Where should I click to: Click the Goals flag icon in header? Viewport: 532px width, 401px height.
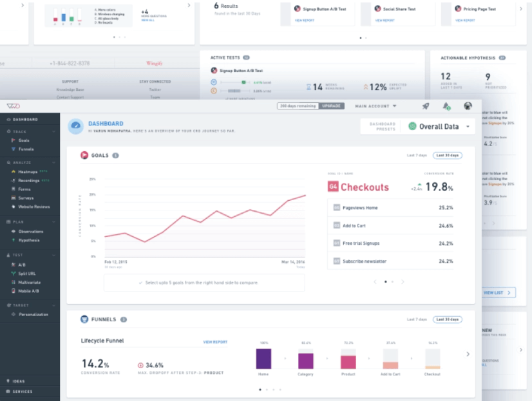[x=84, y=155]
